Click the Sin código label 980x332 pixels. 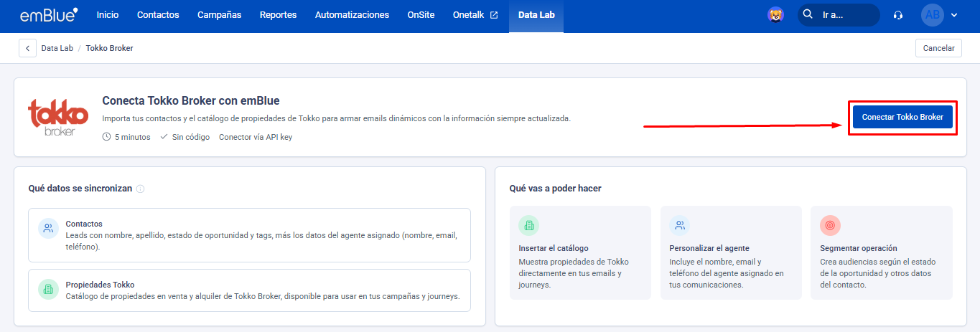191,137
